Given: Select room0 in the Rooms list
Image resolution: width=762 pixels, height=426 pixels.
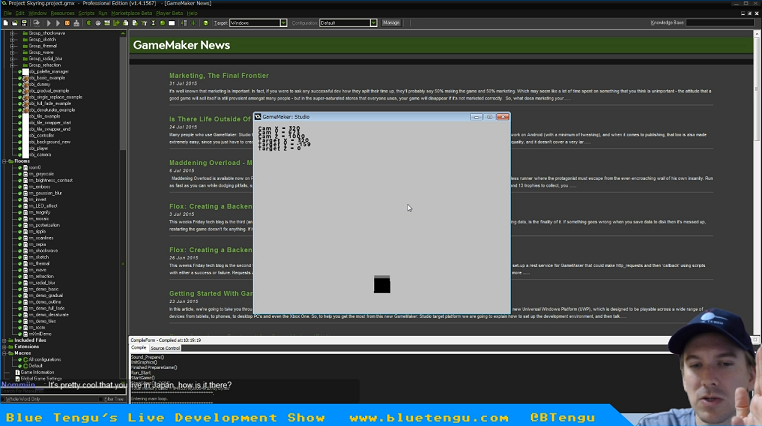Looking at the screenshot, I should [x=35, y=168].
